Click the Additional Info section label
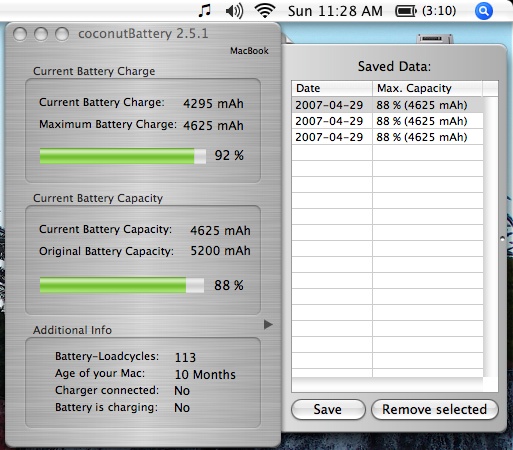This screenshot has width=513, height=450. 72,330
